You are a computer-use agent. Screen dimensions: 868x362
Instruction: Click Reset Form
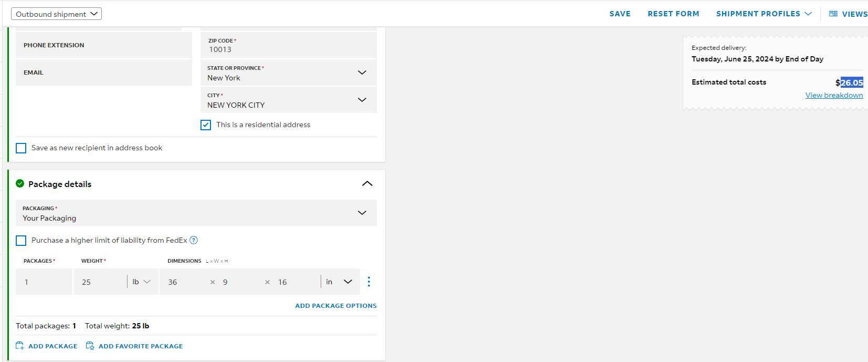pos(673,14)
